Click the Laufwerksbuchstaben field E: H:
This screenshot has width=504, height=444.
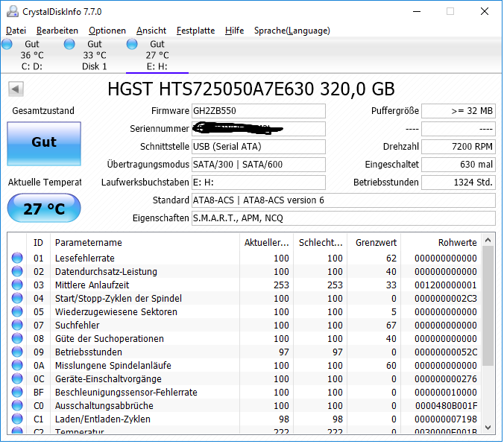click(259, 183)
